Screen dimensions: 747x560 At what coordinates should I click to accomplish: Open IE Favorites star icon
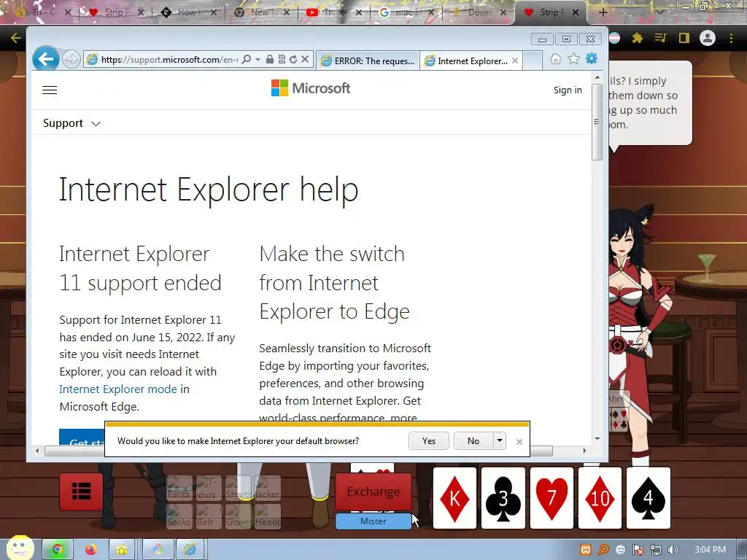[573, 58]
